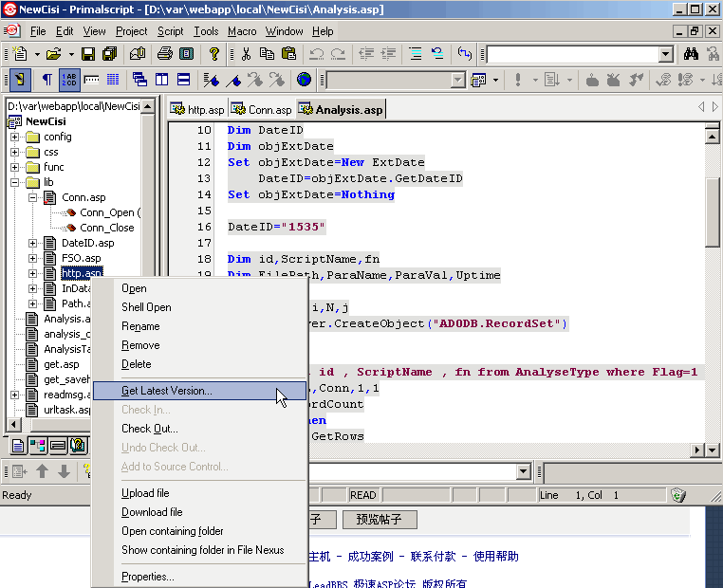Click the files view tab icon below tree

pos(18,445)
